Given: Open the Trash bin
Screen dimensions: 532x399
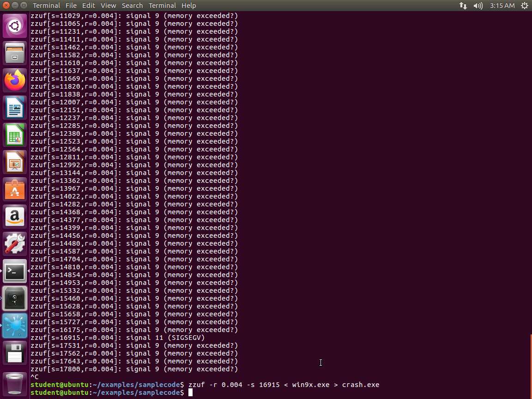Looking at the screenshot, I should click(15, 382).
